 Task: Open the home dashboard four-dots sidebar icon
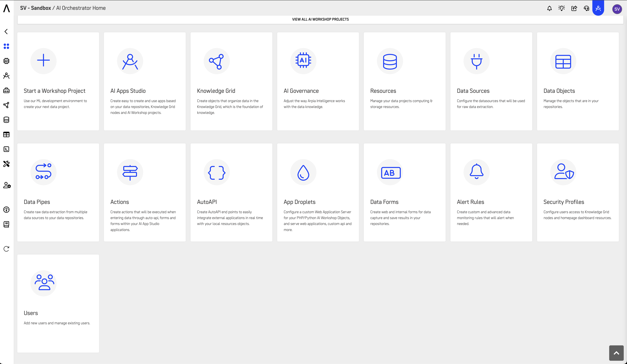point(6,46)
